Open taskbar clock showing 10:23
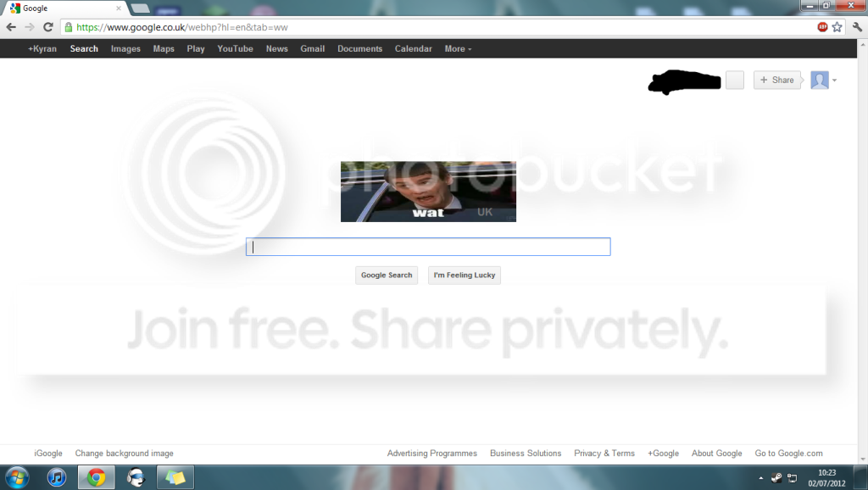This screenshot has height=490, width=868. pyautogui.click(x=827, y=478)
